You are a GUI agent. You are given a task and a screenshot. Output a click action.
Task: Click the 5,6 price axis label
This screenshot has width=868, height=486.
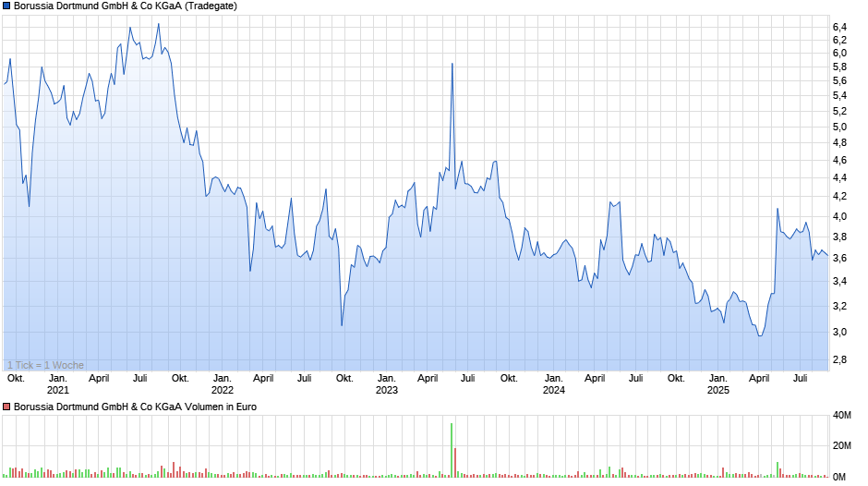[839, 81]
